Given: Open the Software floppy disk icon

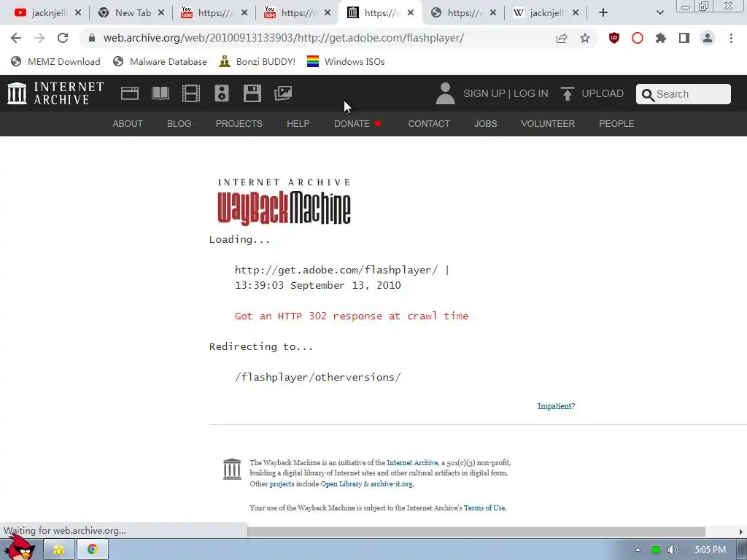Looking at the screenshot, I should pos(252,93).
